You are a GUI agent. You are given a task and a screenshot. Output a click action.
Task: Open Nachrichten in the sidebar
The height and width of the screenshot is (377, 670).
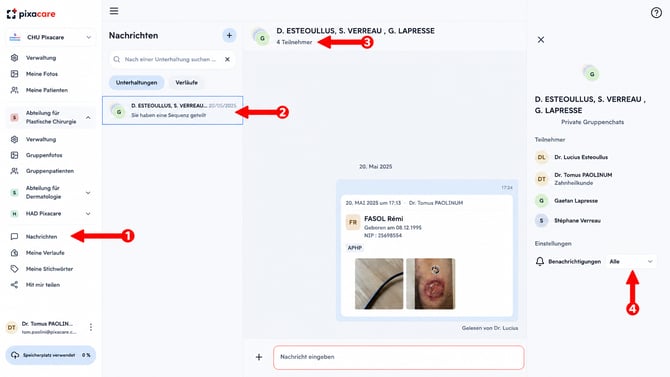(x=41, y=236)
